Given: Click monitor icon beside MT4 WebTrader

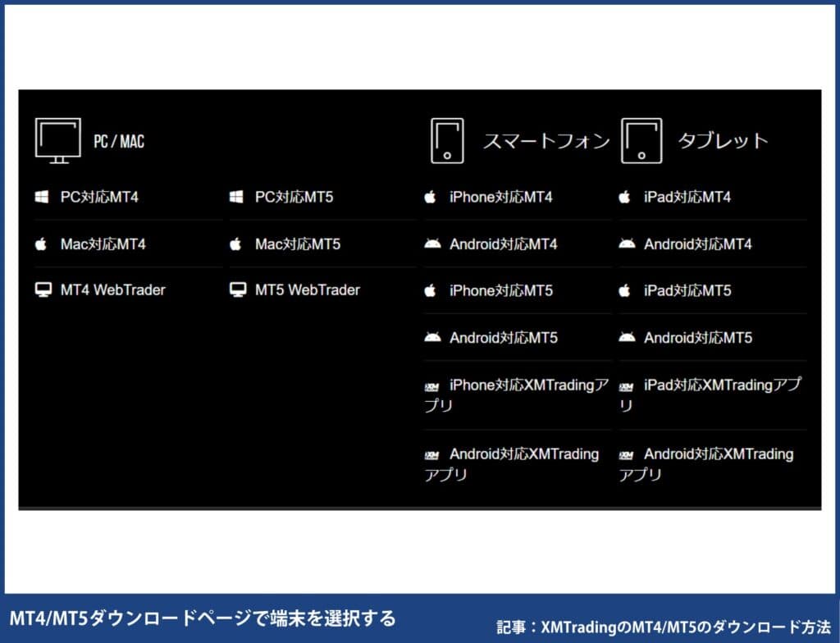Looking at the screenshot, I should click(43, 290).
